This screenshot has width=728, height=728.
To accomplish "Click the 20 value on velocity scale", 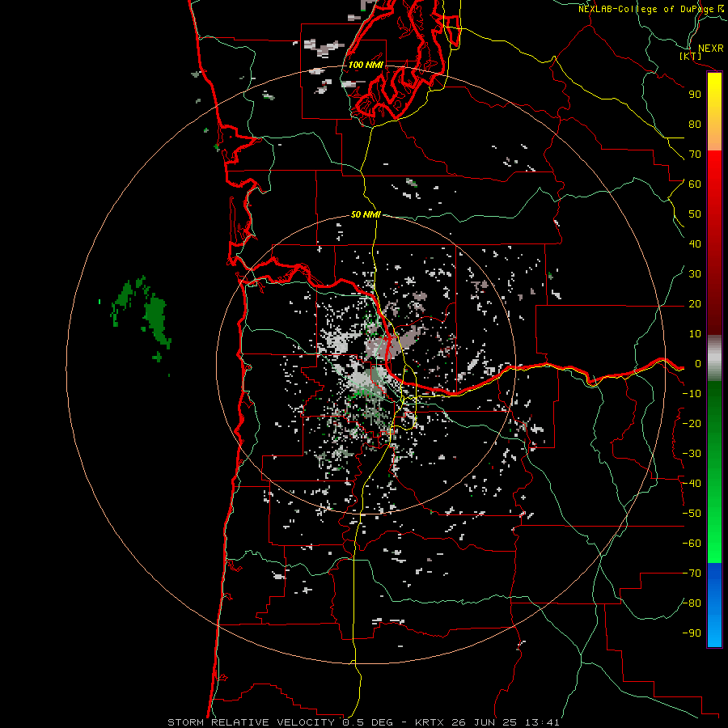I will click(695, 304).
